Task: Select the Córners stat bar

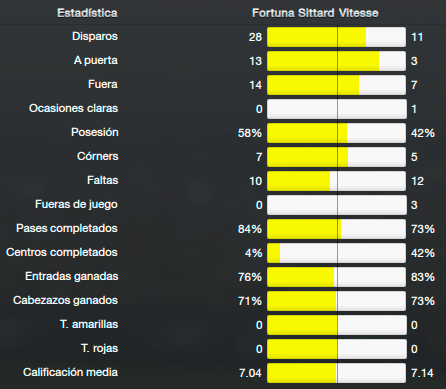Action: (x=336, y=157)
